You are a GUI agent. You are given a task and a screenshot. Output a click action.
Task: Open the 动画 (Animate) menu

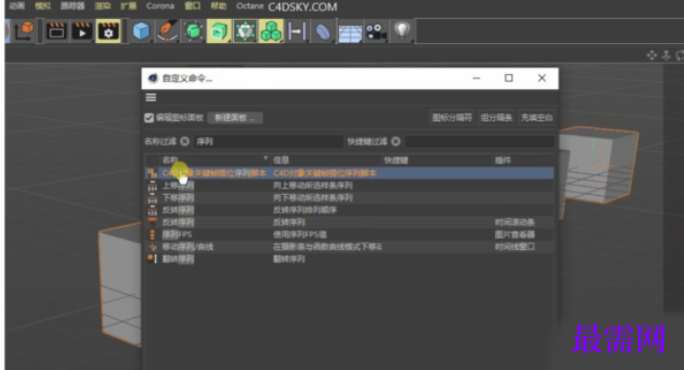point(17,6)
